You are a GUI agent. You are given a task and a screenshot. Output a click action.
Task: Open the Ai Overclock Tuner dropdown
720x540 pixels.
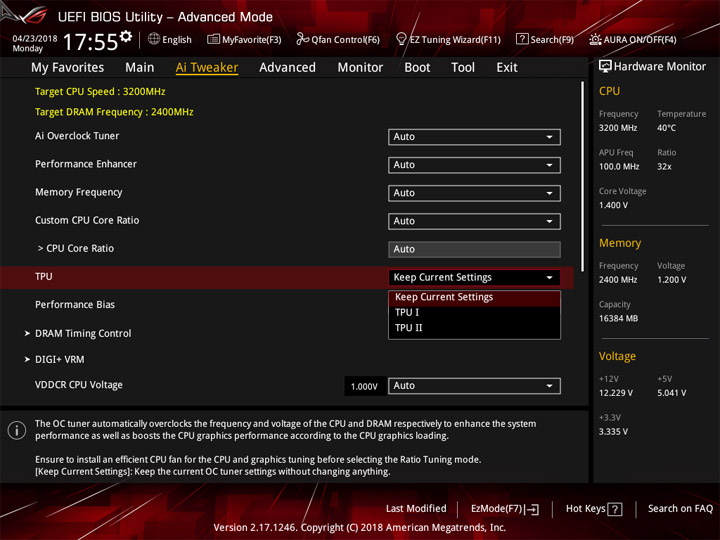click(474, 137)
